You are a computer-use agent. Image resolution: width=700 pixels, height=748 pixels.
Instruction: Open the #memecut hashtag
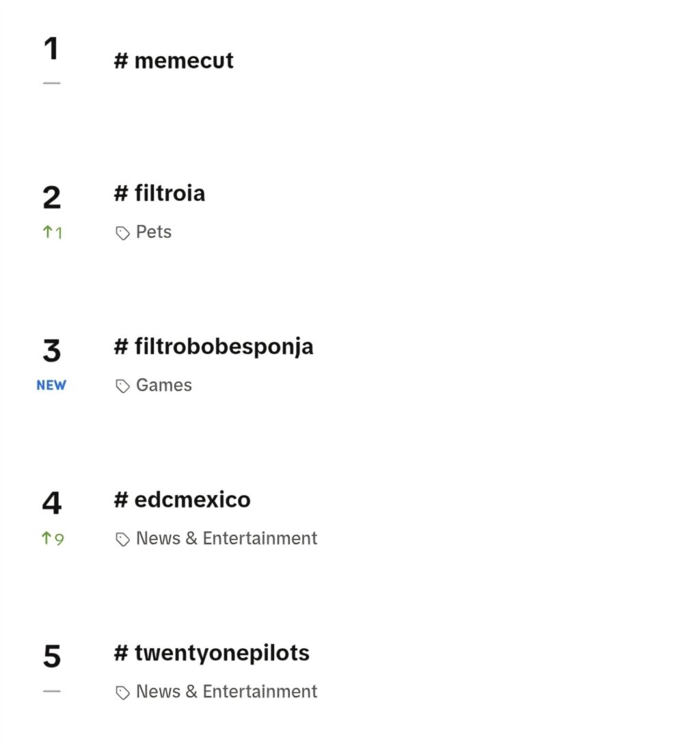[x=174, y=61]
